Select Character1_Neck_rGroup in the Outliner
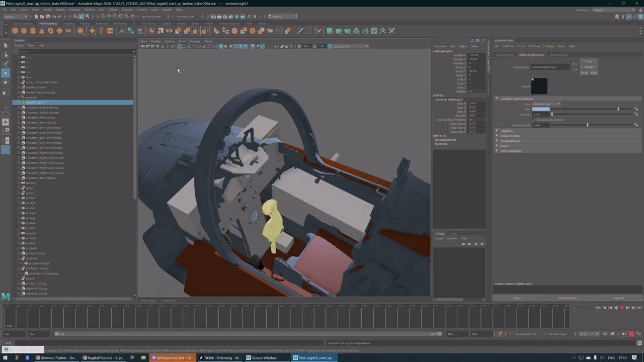 pyautogui.click(x=41, y=178)
